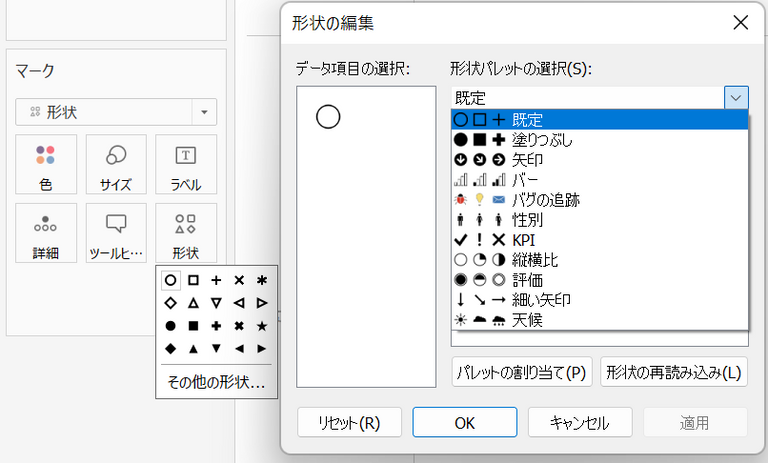The height and width of the screenshot is (463, 768).
Task: Choose the KPI palette option
Action: 600,240
